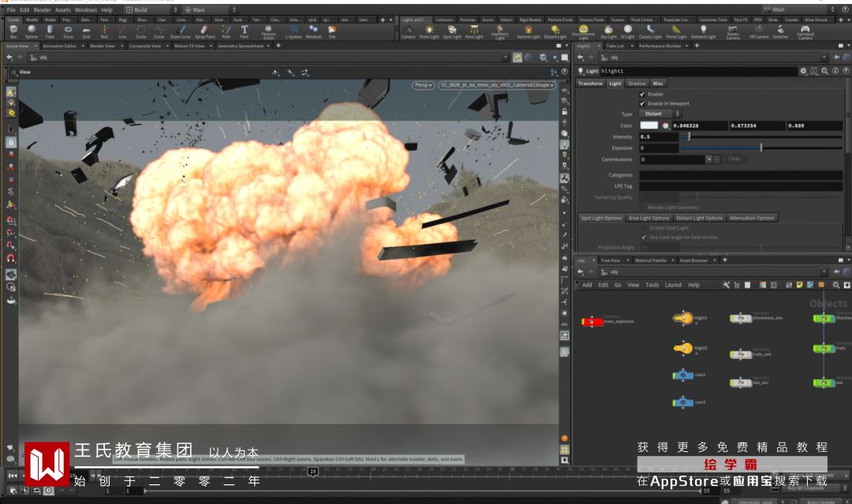The image size is (852, 504).
Task: Click the Intensity value field
Action: [659, 137]
